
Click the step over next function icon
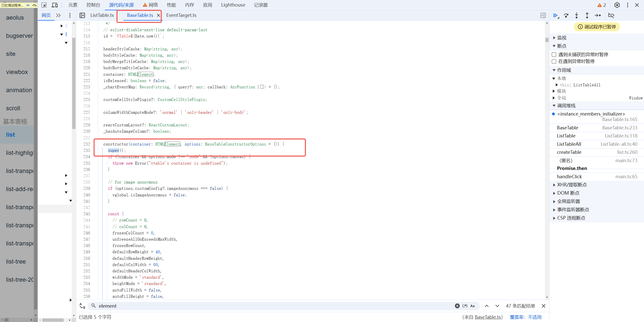(566, 16)
